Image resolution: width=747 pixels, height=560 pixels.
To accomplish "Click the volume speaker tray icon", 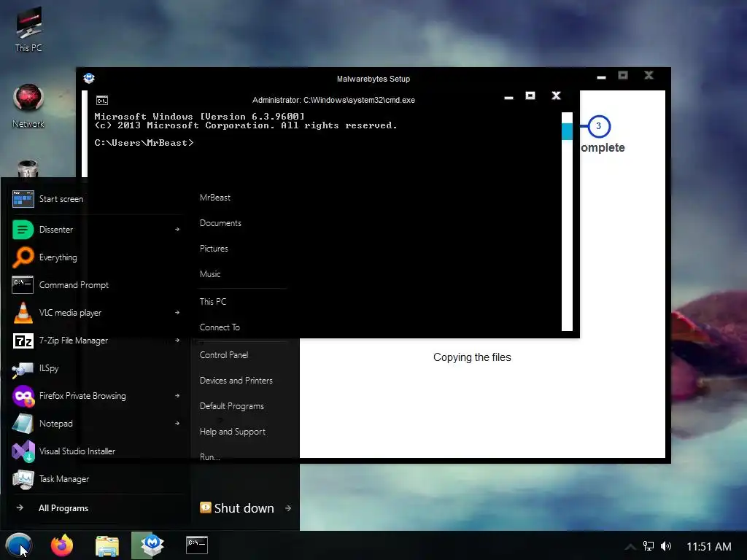I will pyautogui.click(x=666, y=546).
